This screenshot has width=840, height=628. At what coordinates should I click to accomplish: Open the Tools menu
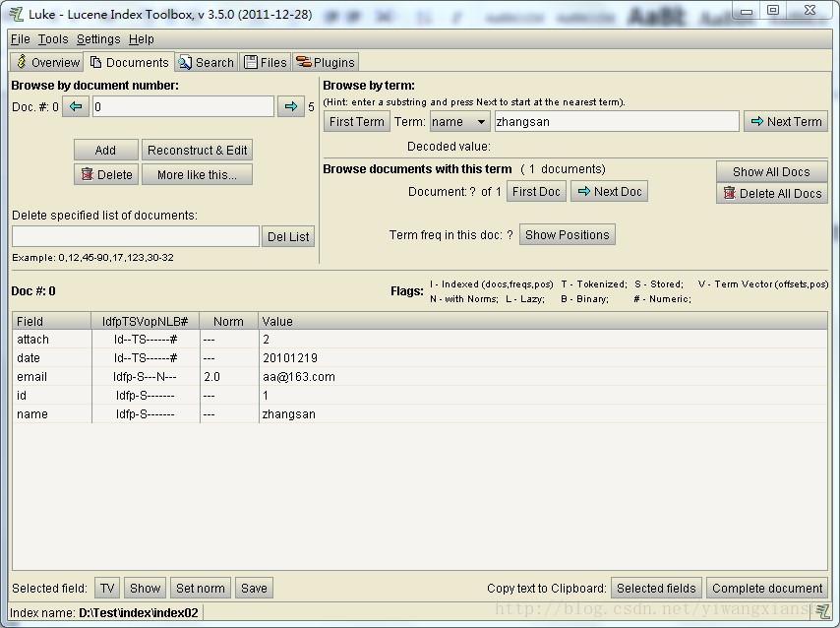click(x=53, y=39)
